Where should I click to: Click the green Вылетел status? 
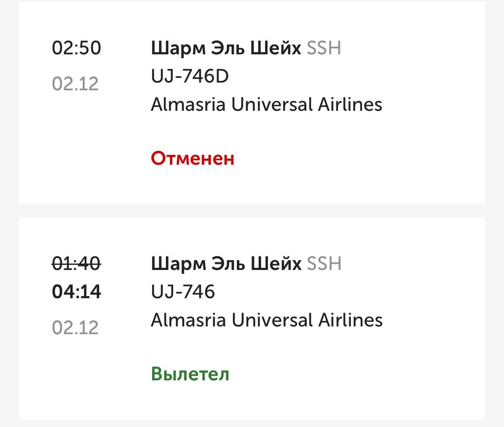click(190, 374)
